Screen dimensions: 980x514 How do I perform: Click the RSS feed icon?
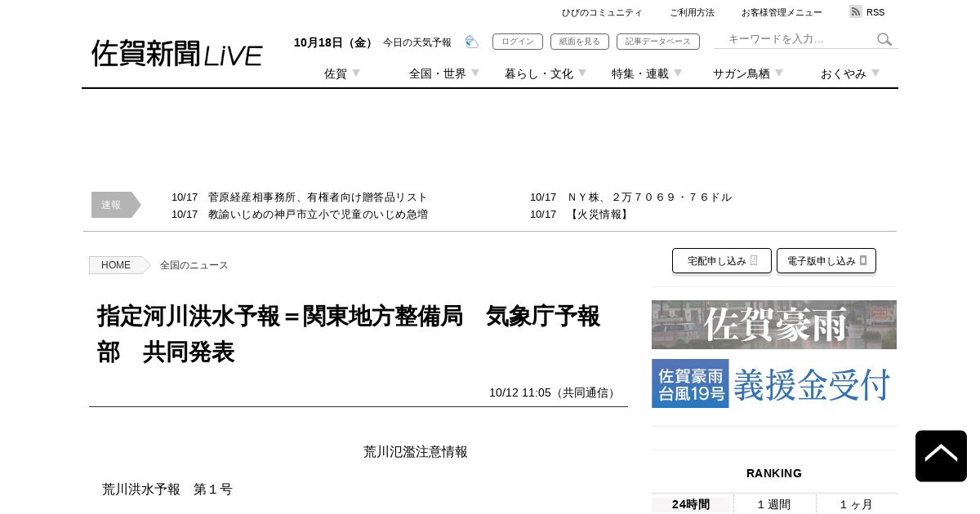pyautogui.click(x=856, y=11)
